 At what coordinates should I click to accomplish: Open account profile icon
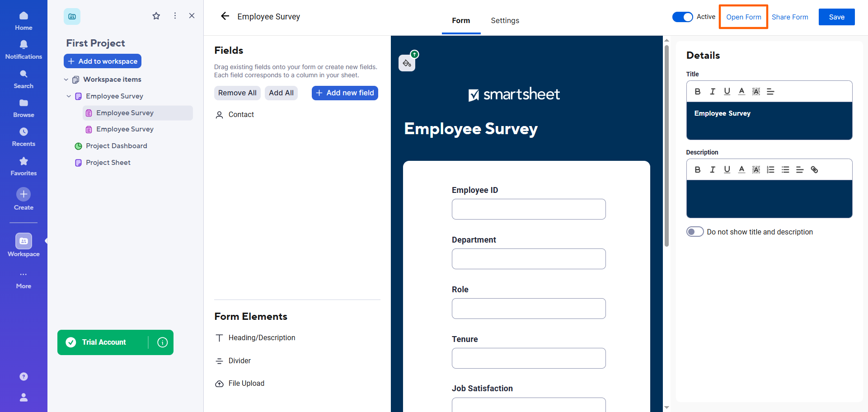(x=23, y=397)
